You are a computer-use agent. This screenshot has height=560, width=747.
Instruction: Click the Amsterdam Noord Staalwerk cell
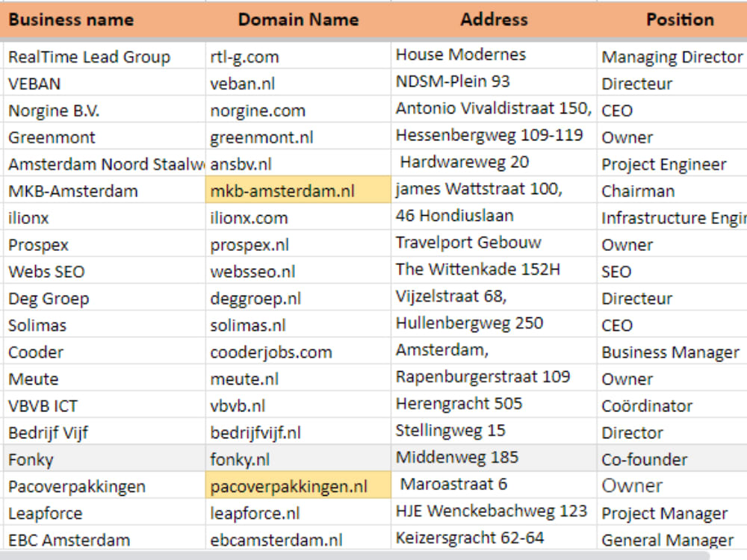105,164
